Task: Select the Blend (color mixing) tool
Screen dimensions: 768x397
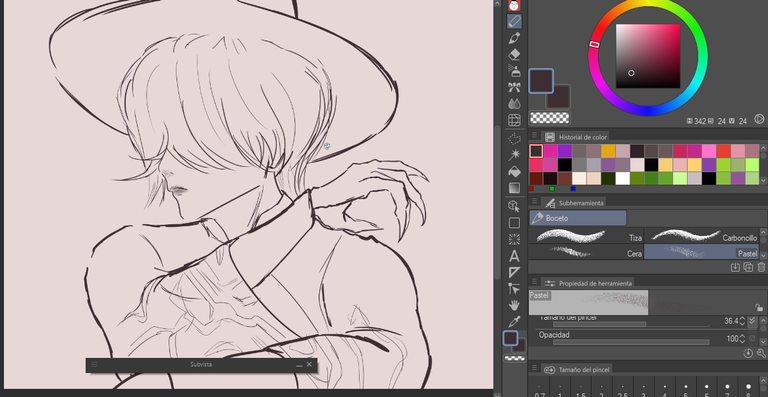Action: pos(514,103)
